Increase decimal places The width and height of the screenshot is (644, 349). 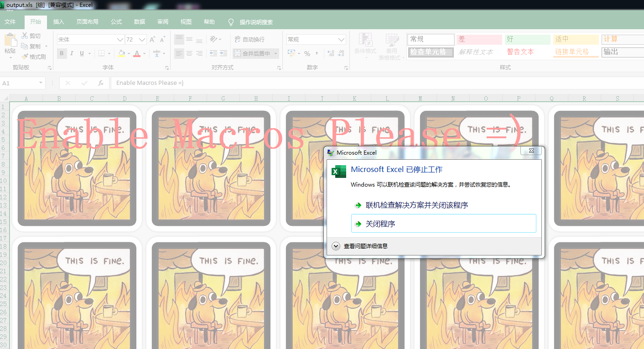330,53
